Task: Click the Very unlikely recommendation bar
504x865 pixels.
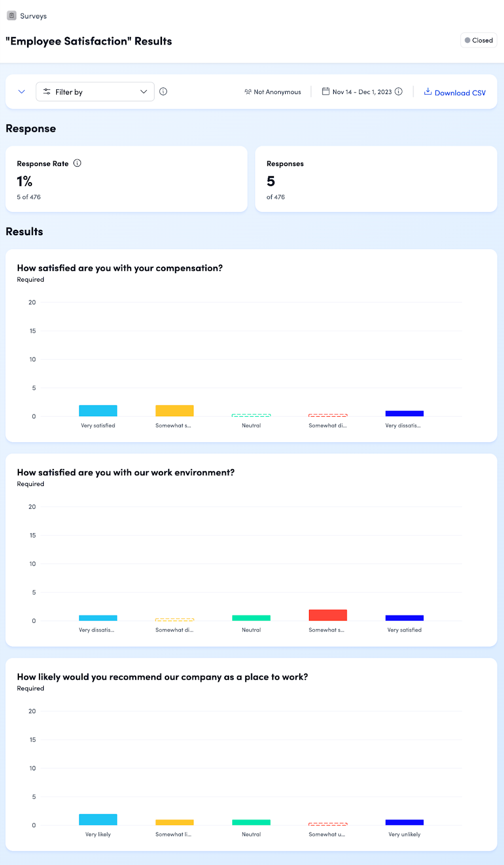Action: (x=405, y=822)
